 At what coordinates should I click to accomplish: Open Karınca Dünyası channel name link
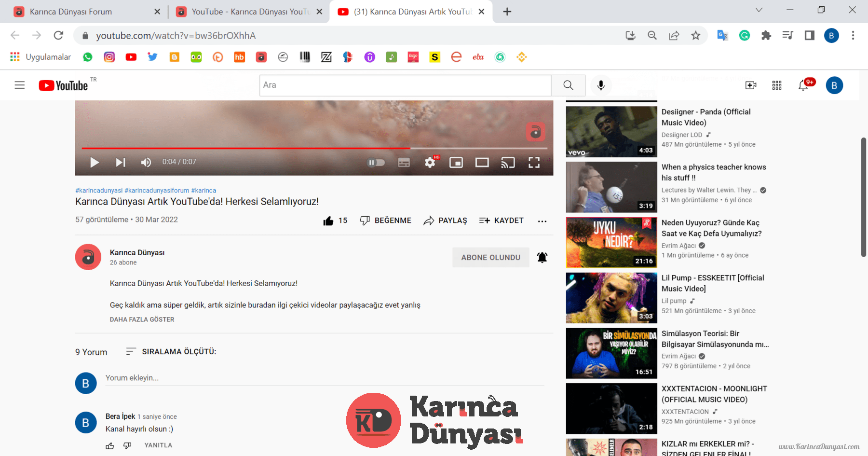137,252
